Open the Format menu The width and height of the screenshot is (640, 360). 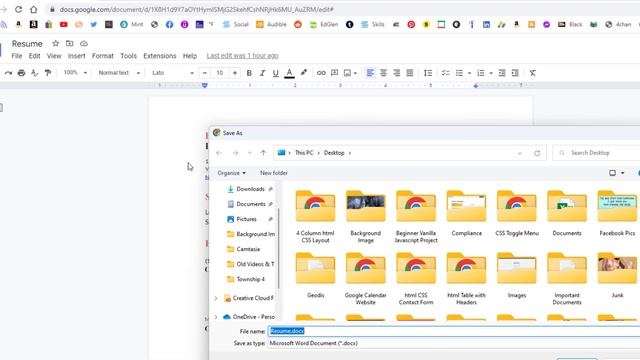[102, 56]
